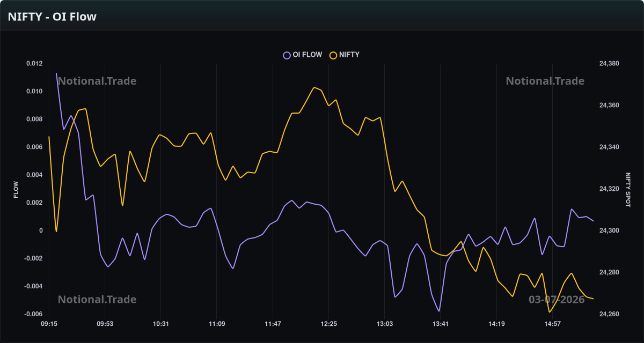Click the 0.006 flow axis value
The image size is (644, 343).
pyautogui.click(x=34, y=147)
